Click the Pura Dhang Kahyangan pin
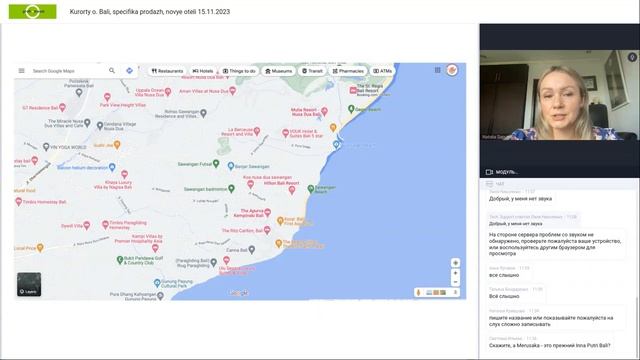Viewport: 640px width, 360px height. tap(160, 296)
